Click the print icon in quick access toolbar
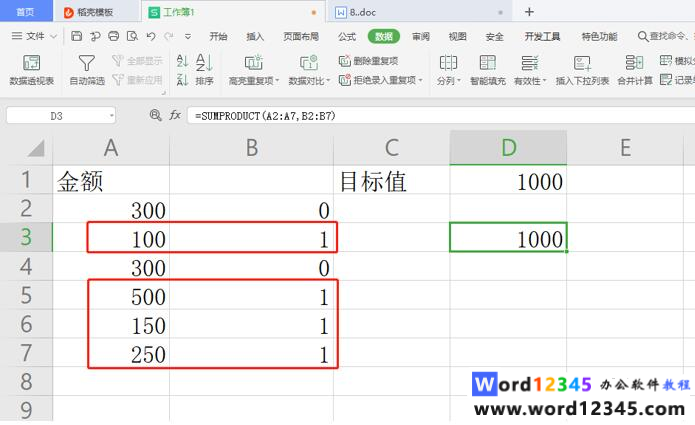Viewport: 695px width, 425px height. coord(113,36)
